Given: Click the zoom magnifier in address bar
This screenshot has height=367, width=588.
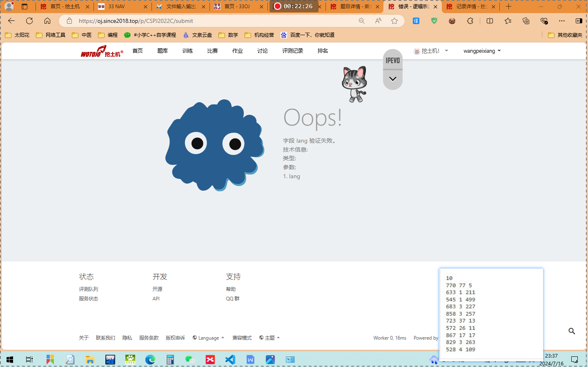Looking at the screenshot, I should coord(361,21).
